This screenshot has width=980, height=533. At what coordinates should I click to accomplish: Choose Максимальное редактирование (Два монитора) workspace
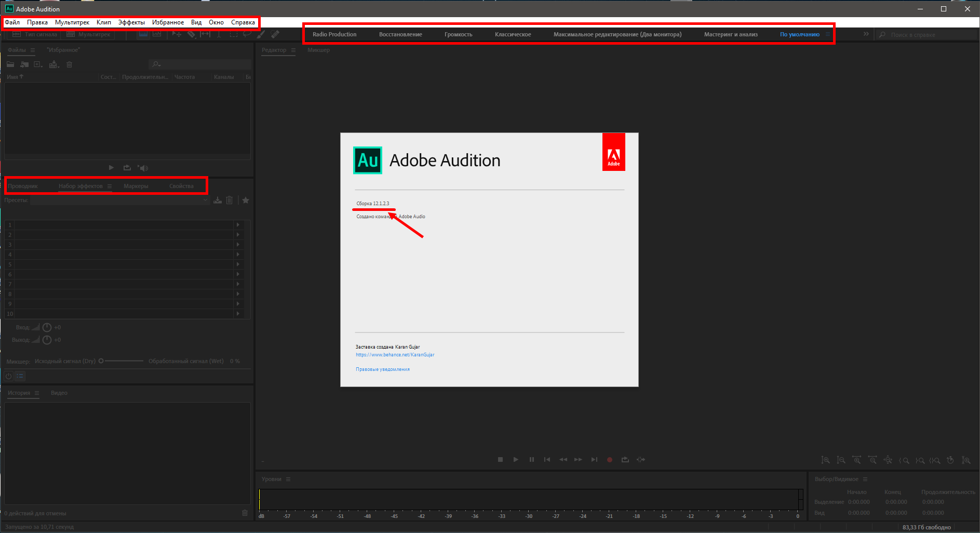tap(617, 34)
